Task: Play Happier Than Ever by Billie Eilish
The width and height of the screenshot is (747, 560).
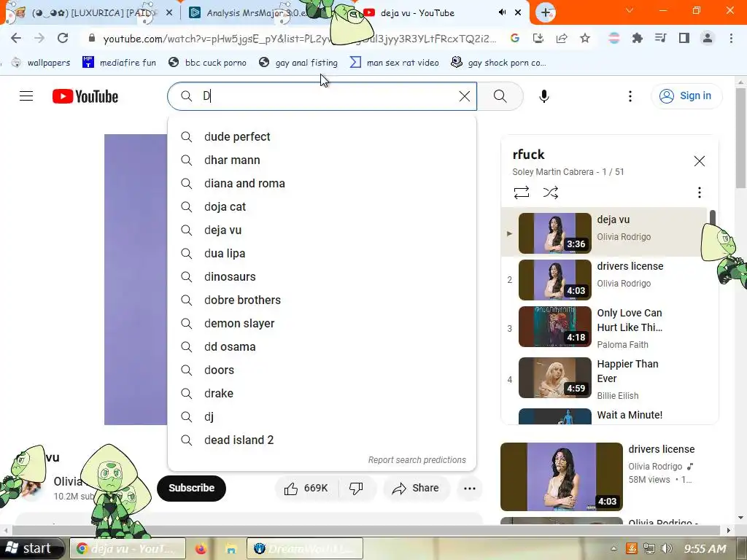Action: [605, 379]
